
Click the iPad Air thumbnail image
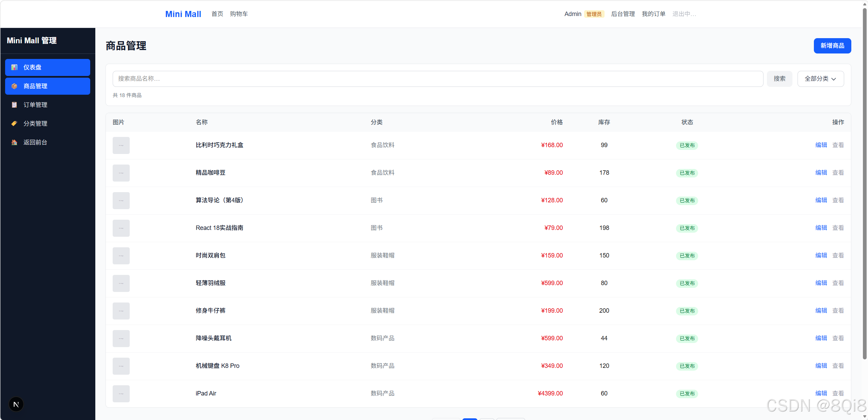click(121, 394)
